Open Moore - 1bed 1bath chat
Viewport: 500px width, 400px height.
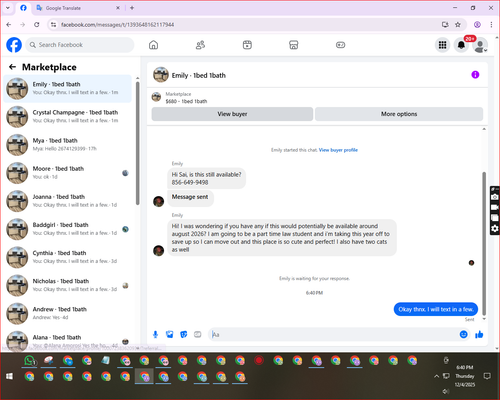pyautogui.click(x=68, y=173)
